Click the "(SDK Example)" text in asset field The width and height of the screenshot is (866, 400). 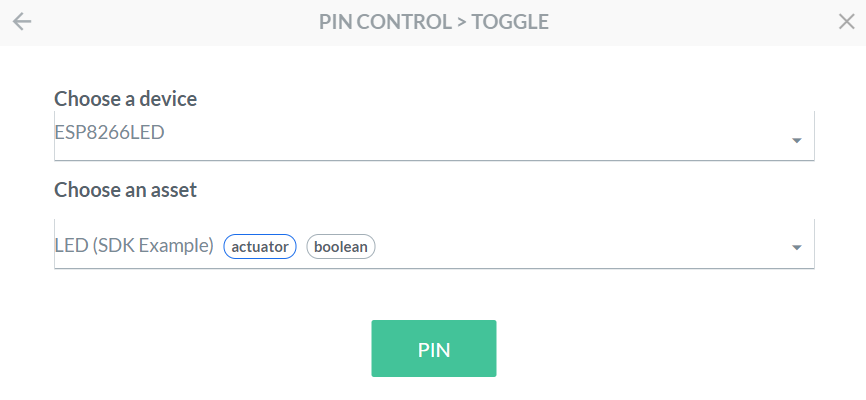[x=153, y=246]
